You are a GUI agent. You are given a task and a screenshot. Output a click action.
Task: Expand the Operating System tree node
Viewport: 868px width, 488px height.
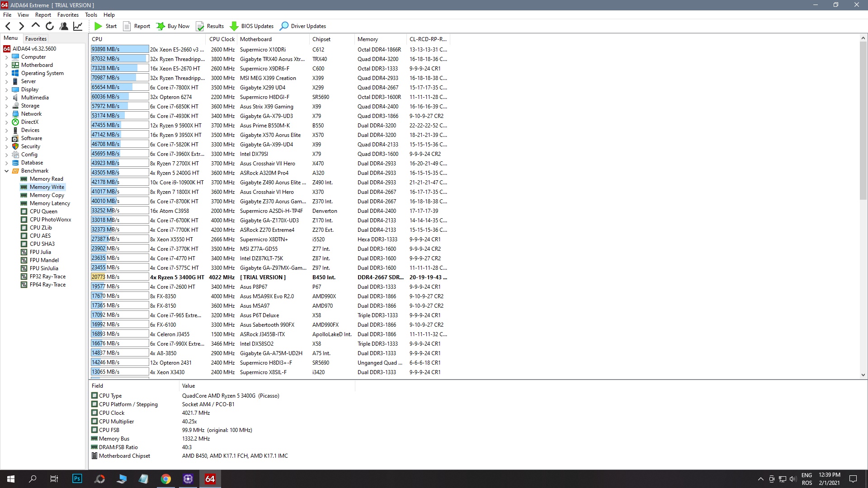[6, 74]
